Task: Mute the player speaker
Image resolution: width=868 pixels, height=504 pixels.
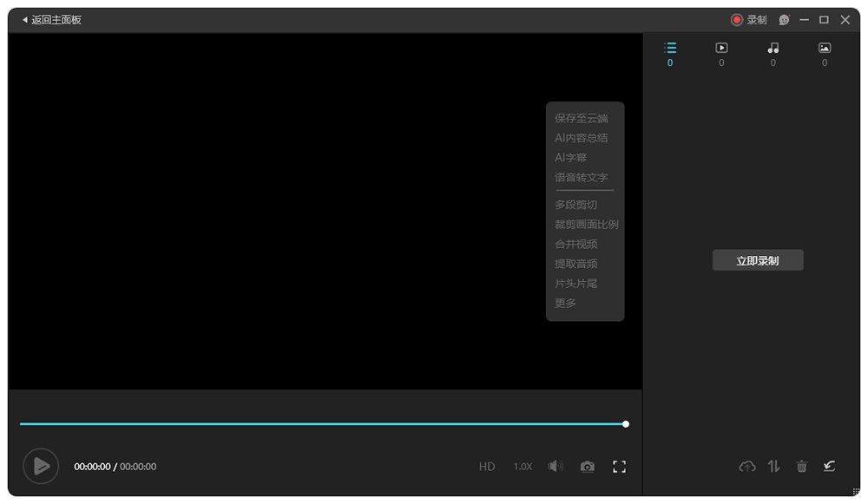Action: pos(555,466)
